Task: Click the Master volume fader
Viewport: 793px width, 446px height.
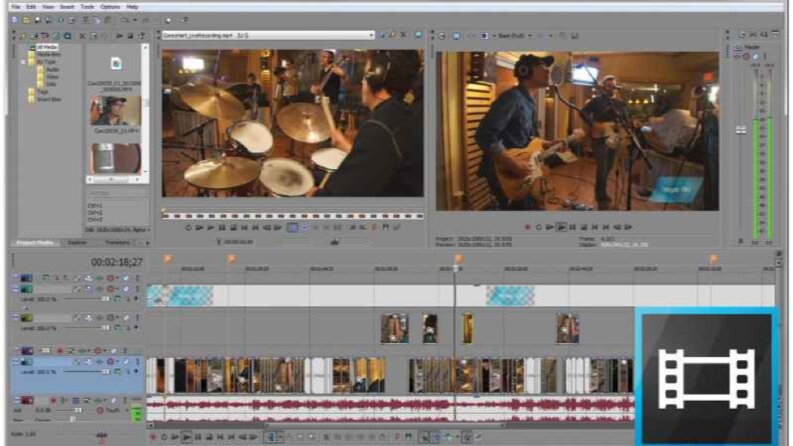Action: [x=741, y=130]
